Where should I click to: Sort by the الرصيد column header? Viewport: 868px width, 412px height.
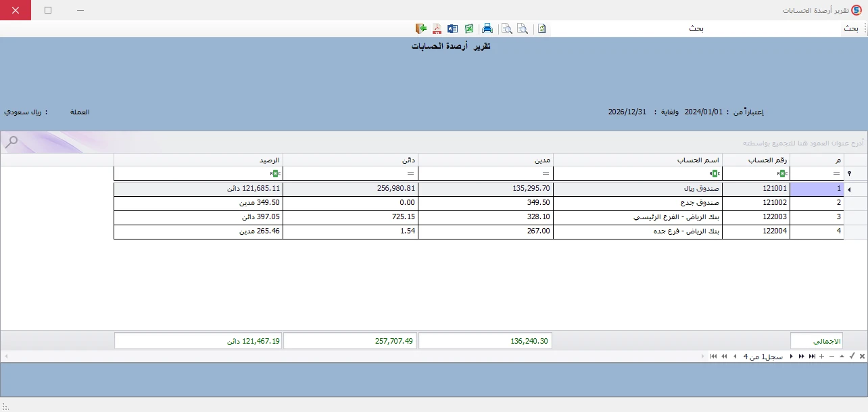(198, 160)
